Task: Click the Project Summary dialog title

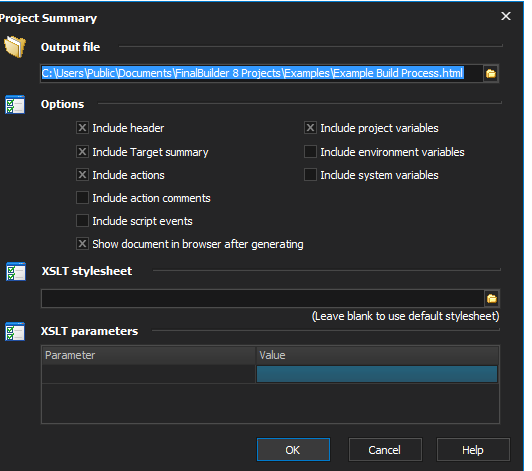Action: pyautogui.click(x=48, y=18)
